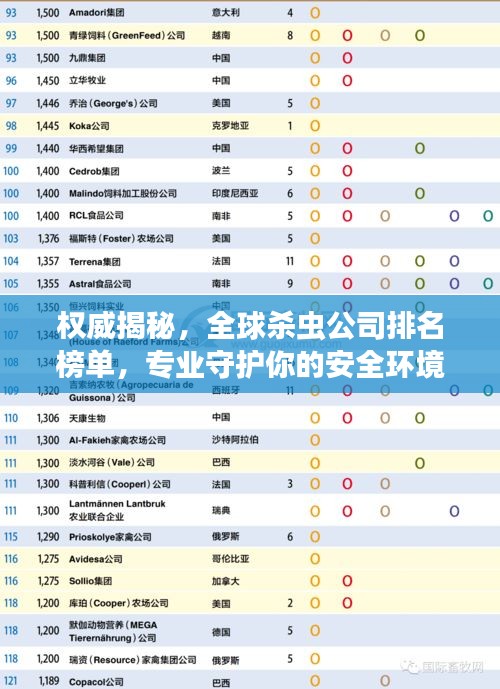Select Prioskolye家禽公司
500x689 pixels.
(x=110, y=537)
